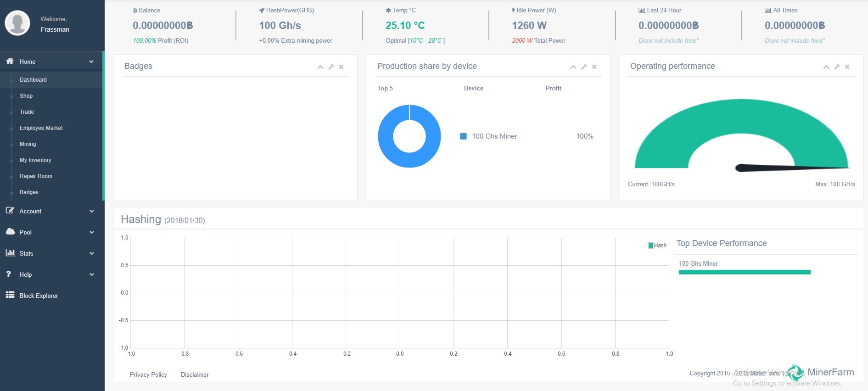Collapse the Production share by device panel
The height and width of the screenshot is (391, 868).
pyautogui.click(x=573, y=67)
